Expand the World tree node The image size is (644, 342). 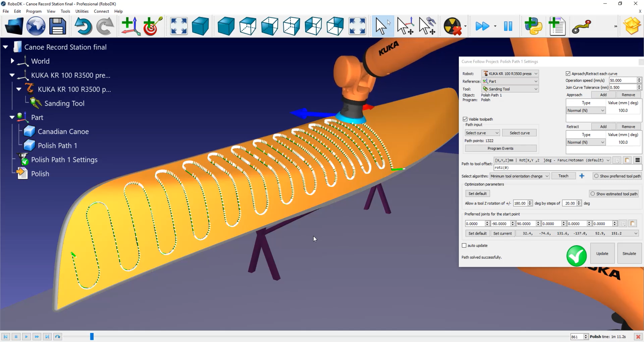[12, 61]
